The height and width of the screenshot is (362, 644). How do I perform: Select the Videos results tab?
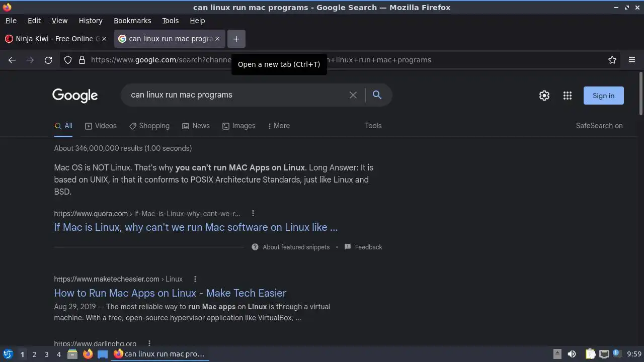(x=101, y=126)
